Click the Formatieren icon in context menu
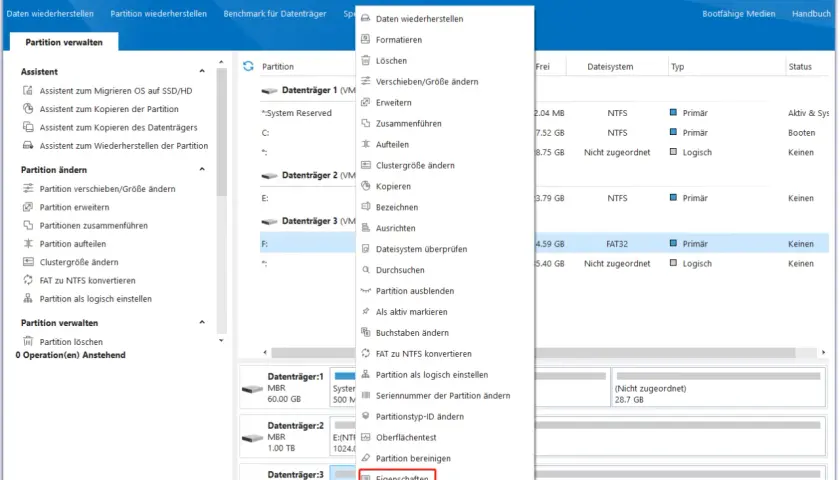 365,39
